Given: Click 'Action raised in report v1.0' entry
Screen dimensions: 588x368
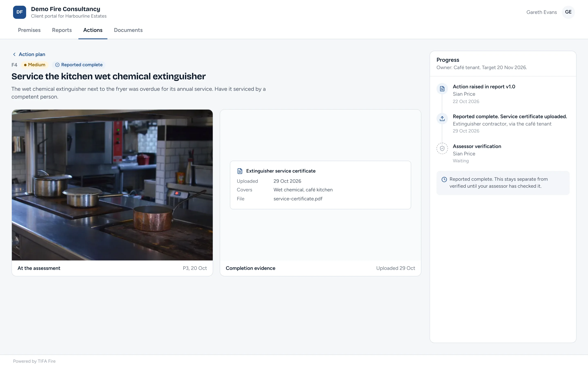Looking at the screenshot, I should (484, 87).
